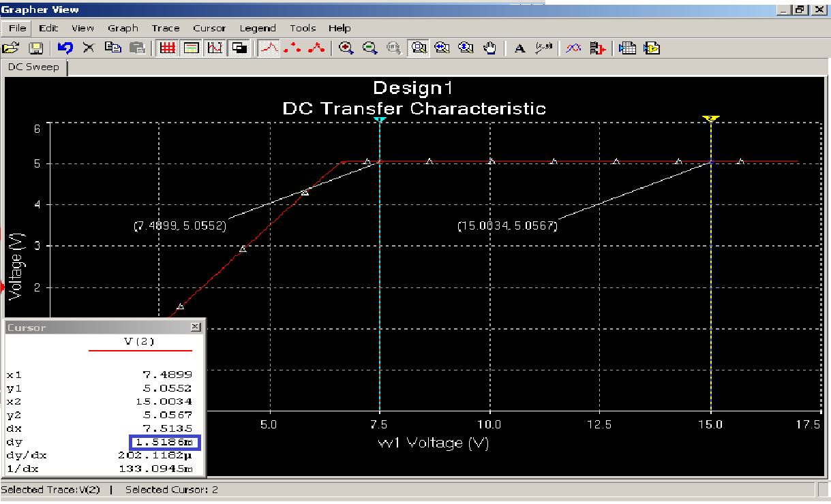Open the Cursor menu
Image resolution: width=831 pixels, height=504 pixels.
(x=209, y=28)
